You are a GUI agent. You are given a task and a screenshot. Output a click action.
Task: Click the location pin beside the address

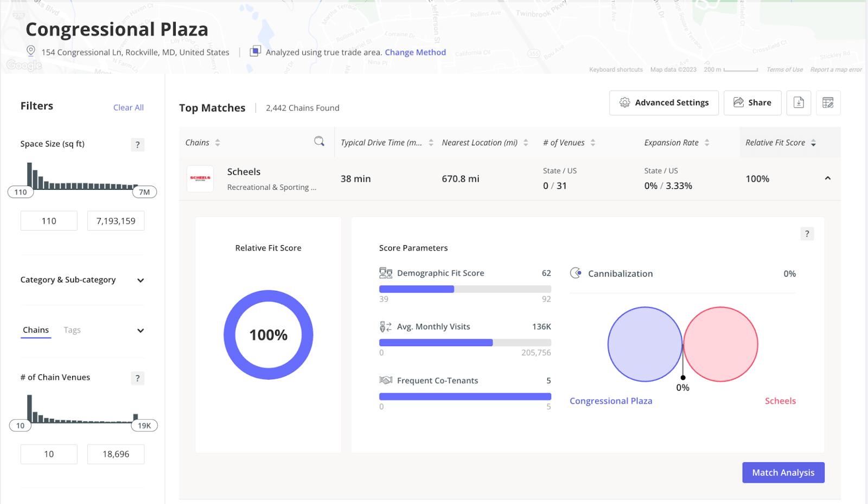[30, 51]
